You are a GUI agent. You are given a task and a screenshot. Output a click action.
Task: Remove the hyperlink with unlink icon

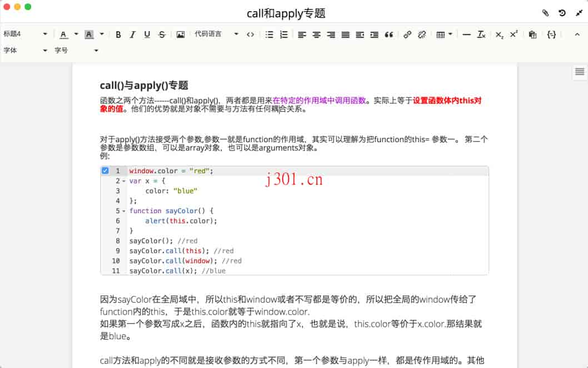pyautogui.click(x=422, y=34)
